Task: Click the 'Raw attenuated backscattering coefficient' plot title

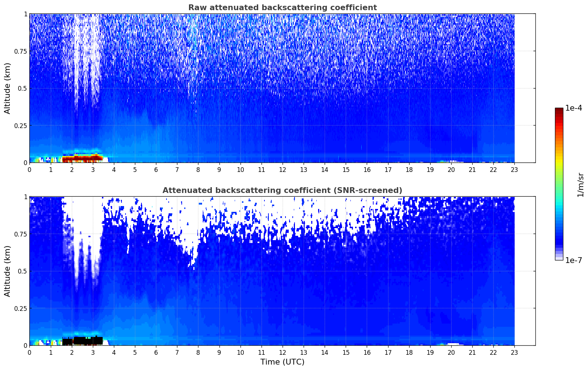Action: [x=282, y=8]
